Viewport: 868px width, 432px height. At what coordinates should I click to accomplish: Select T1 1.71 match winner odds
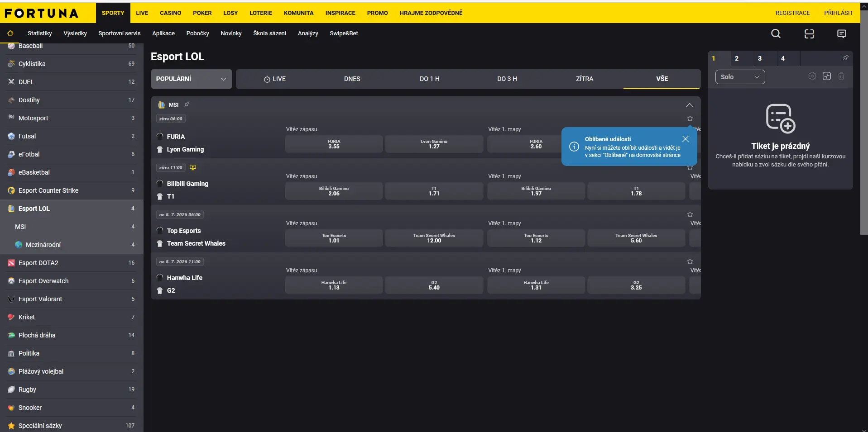pyautogui.click(x=434, y=191)
